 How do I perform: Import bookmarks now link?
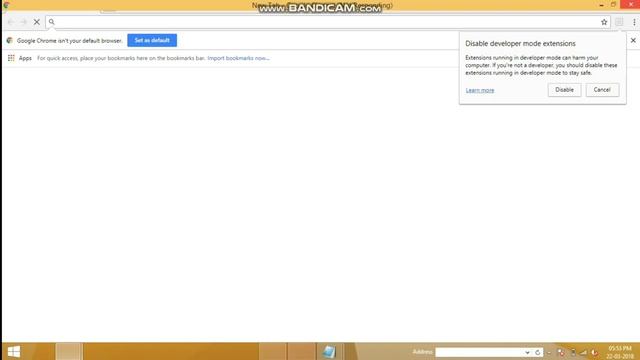point(238,58)
